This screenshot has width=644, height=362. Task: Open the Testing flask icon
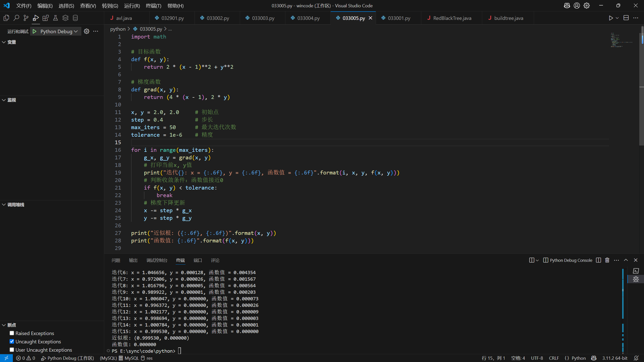click(x=55, y=18)
